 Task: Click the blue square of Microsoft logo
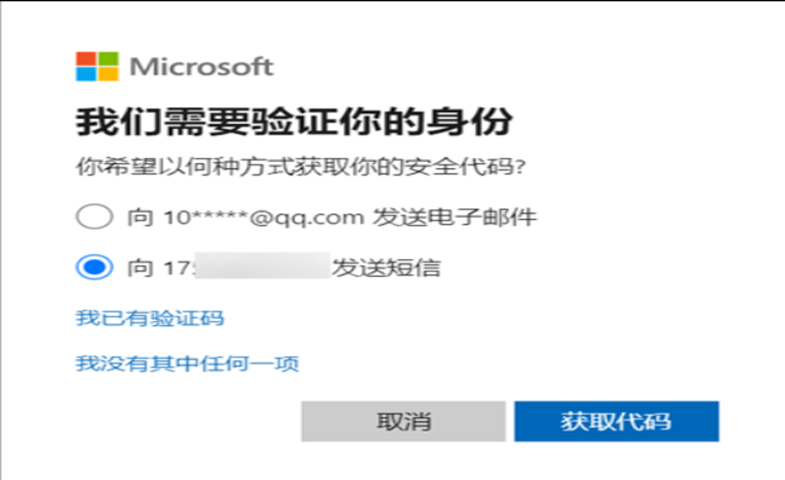[86, 74]
